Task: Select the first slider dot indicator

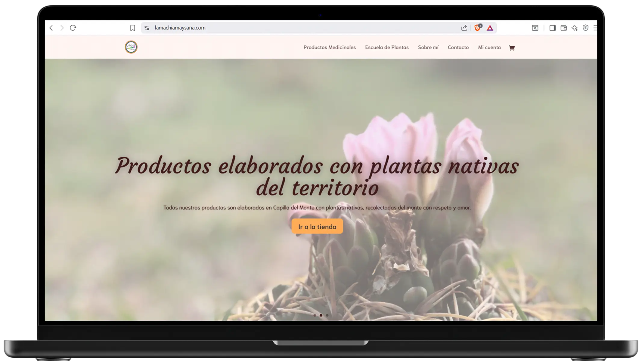Action: (315, 315)
